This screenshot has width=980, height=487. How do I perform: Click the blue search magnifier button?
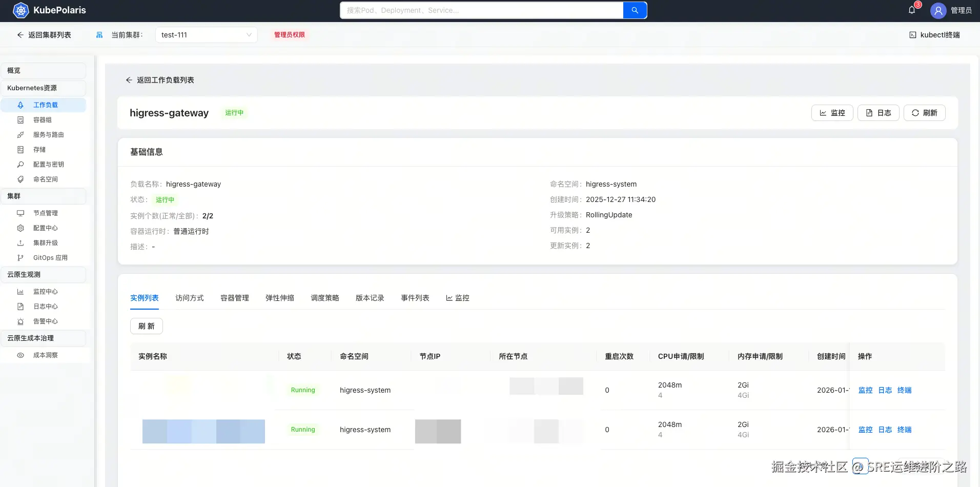pyautogui.click(x=635, y=10)
